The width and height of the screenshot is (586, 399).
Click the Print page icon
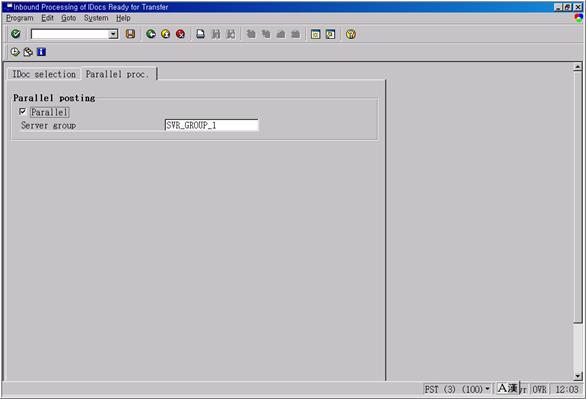(x=201, y=34)
